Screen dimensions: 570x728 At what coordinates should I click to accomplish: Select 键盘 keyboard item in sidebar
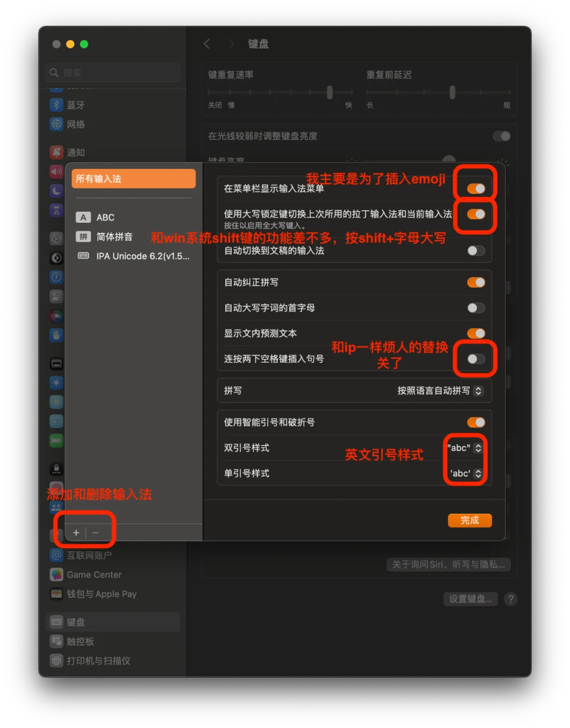[113, 622]
